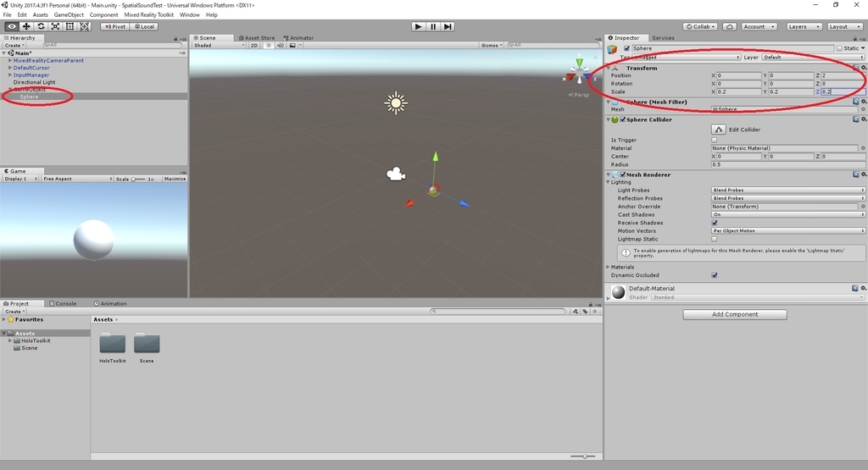Adjust the Project icon size slider
Screen dimensions: 868x470
pos(583,456)
